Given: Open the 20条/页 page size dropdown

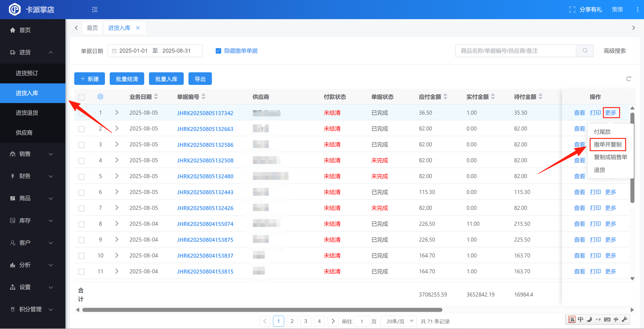Looking at the screenshot, I should (398, 321).
